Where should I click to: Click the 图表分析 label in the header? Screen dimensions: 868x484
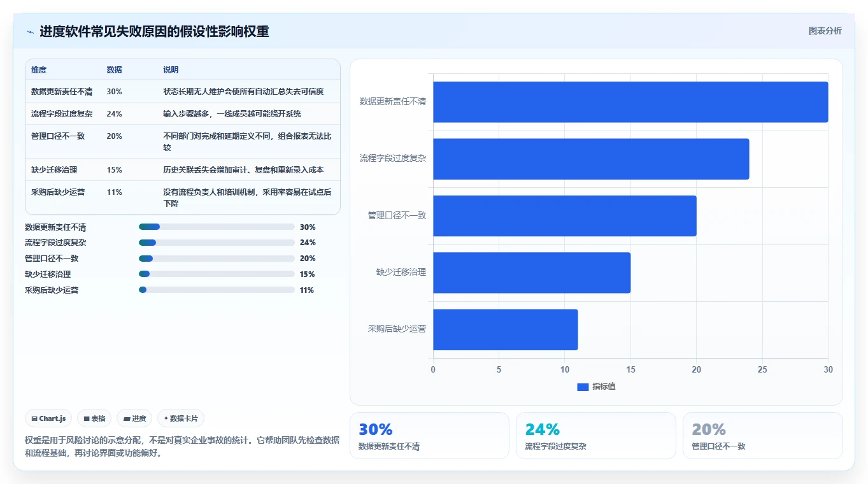point(825,31)
